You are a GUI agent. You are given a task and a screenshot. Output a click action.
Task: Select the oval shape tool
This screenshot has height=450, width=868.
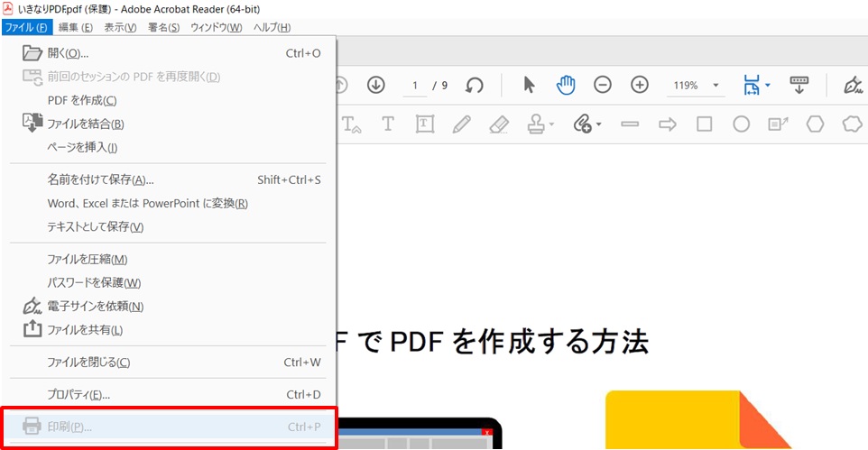(742, 124)
